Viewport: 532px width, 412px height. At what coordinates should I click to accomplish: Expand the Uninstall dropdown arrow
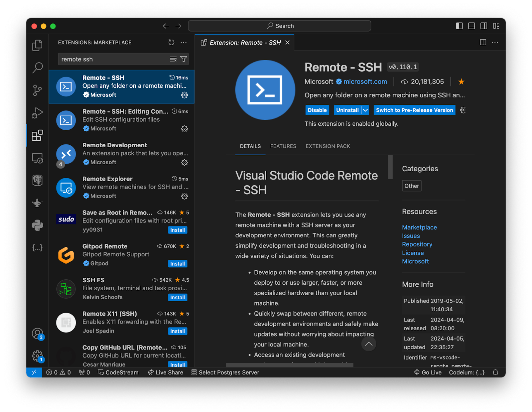[x=365, y=110]
